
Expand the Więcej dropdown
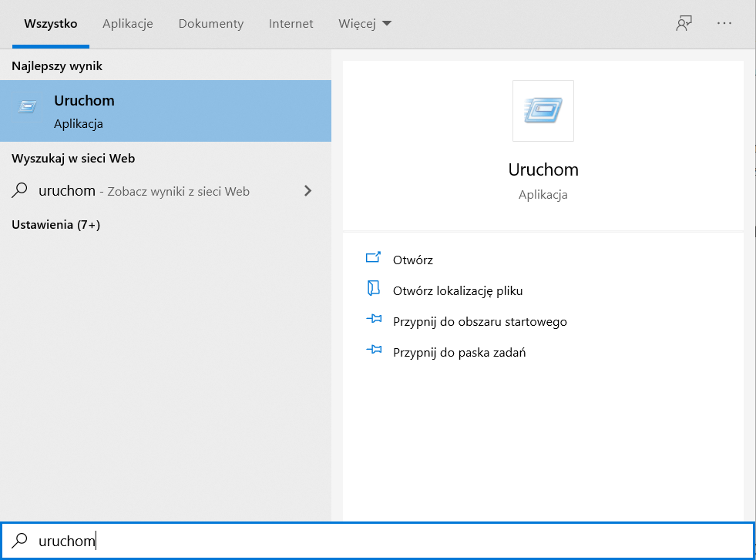pyautogui.click(x=365, y=24)
